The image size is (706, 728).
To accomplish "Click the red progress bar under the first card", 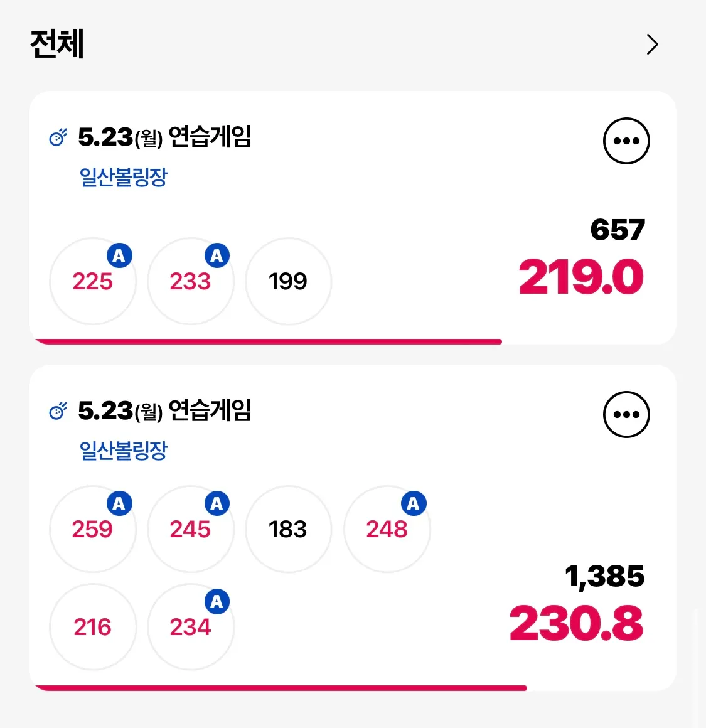I will (x=269, y=341).
